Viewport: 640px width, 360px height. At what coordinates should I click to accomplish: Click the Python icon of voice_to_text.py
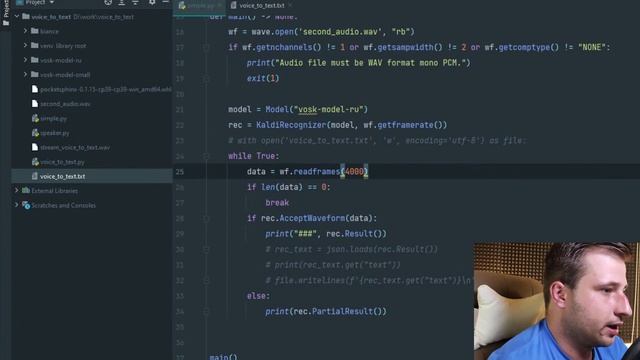35,162
